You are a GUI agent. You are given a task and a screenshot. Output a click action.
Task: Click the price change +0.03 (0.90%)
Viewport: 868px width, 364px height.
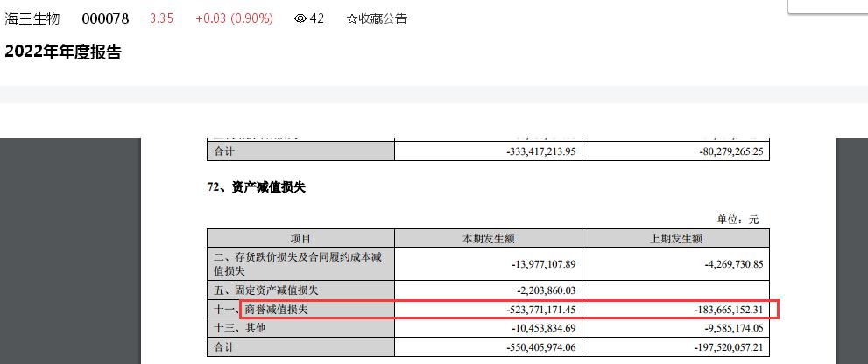pyautogui.click(x=234, y=18)
